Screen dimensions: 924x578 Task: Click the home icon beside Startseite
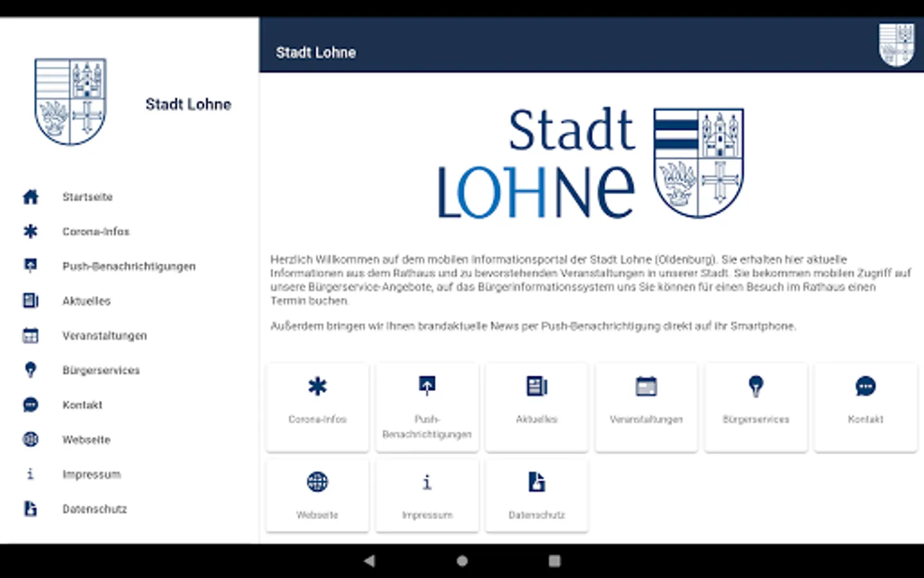coord(30,197)
